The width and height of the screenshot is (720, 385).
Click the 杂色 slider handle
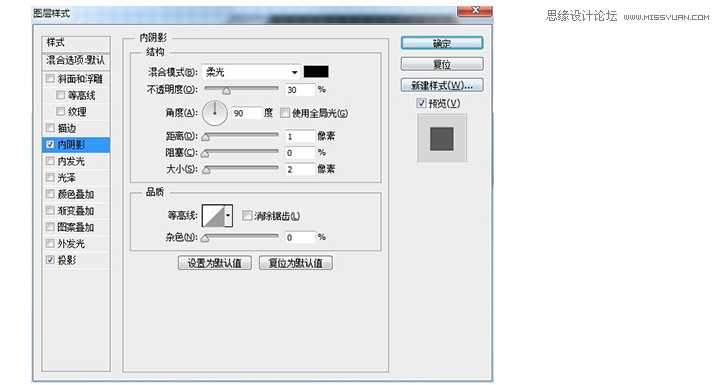point(206,238)
